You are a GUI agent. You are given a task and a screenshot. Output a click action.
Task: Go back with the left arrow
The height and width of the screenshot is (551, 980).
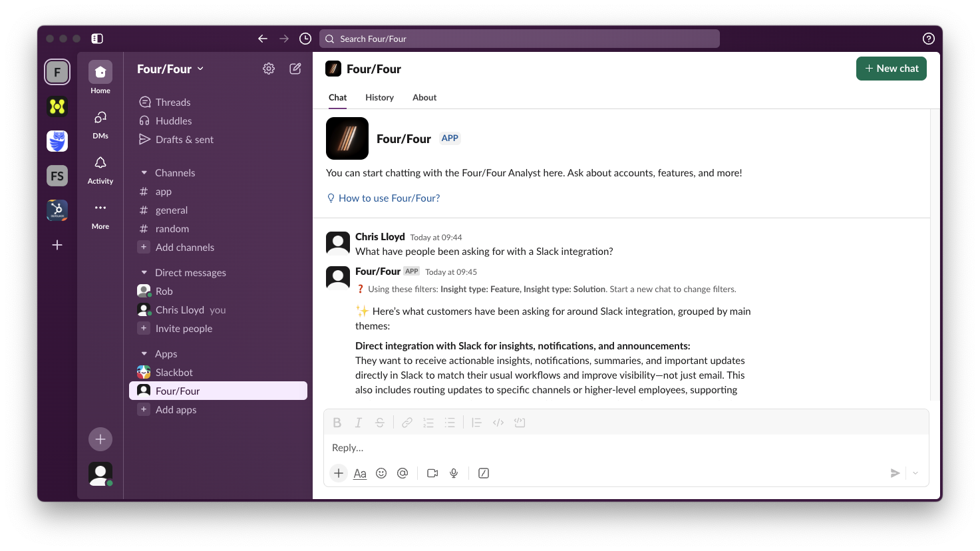[263, 39]
